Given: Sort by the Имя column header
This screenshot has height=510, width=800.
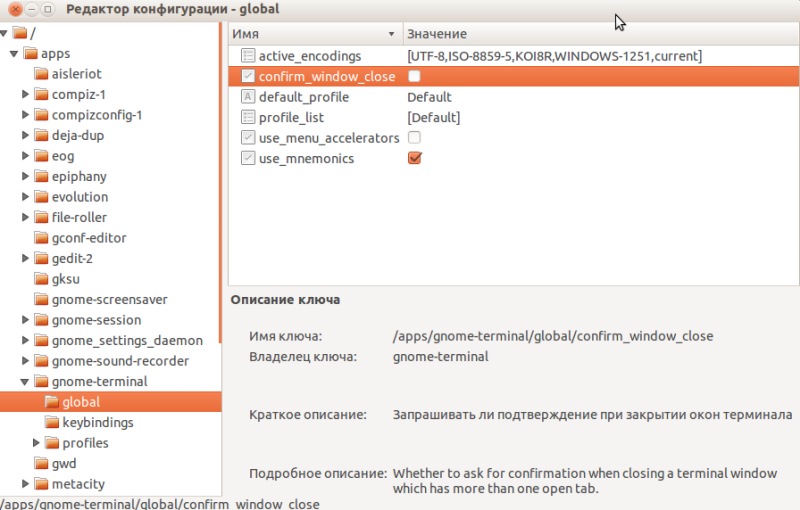Looking at the screenshot, I should point(315,34).
